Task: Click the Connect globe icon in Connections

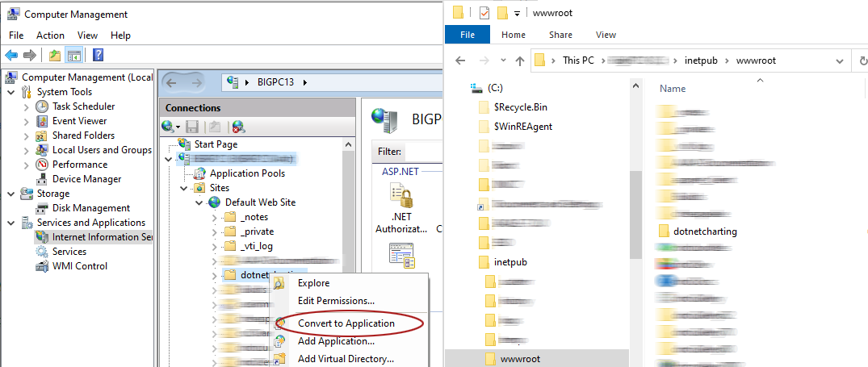Action: click(169, 127)
